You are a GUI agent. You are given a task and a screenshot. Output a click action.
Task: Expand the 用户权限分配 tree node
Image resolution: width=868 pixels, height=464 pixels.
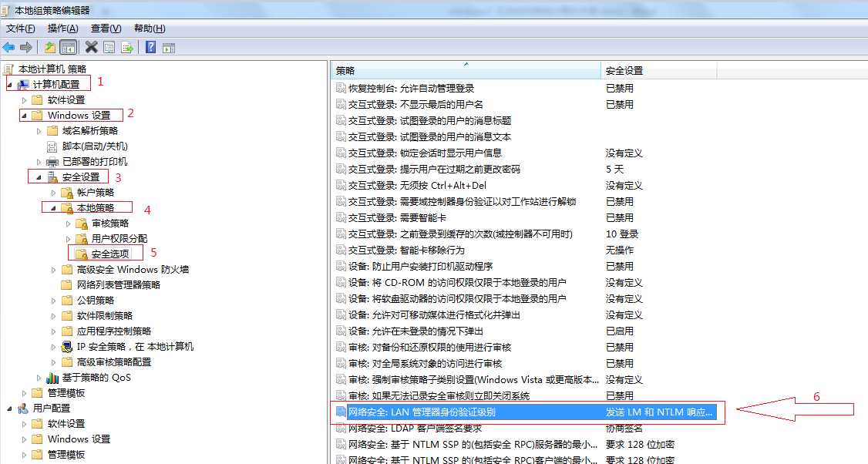click(x=68, y=239)
